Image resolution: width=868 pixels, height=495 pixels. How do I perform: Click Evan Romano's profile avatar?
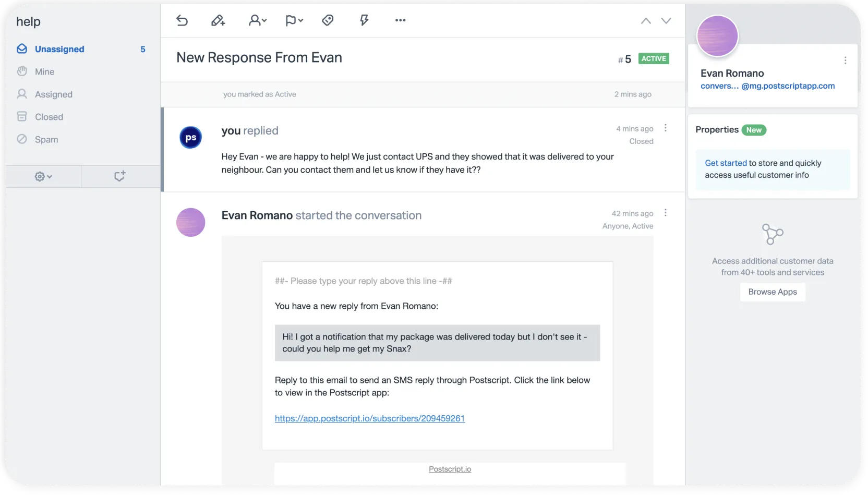[x=717, y=36]
